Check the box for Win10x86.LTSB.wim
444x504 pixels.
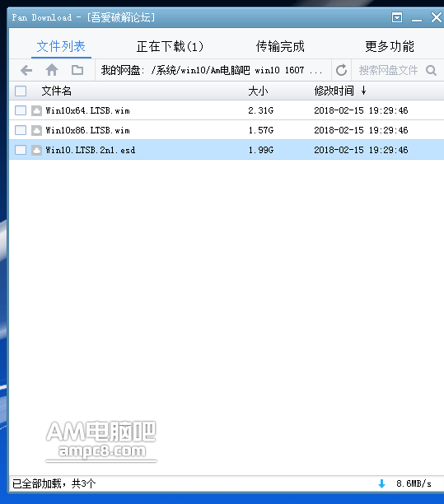21,130
